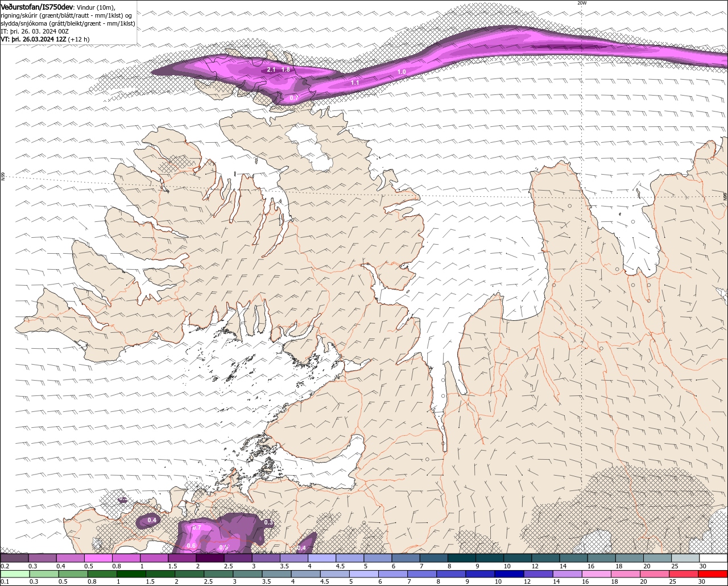Select dark blue bottom swatch between 10 and 12

510,573
